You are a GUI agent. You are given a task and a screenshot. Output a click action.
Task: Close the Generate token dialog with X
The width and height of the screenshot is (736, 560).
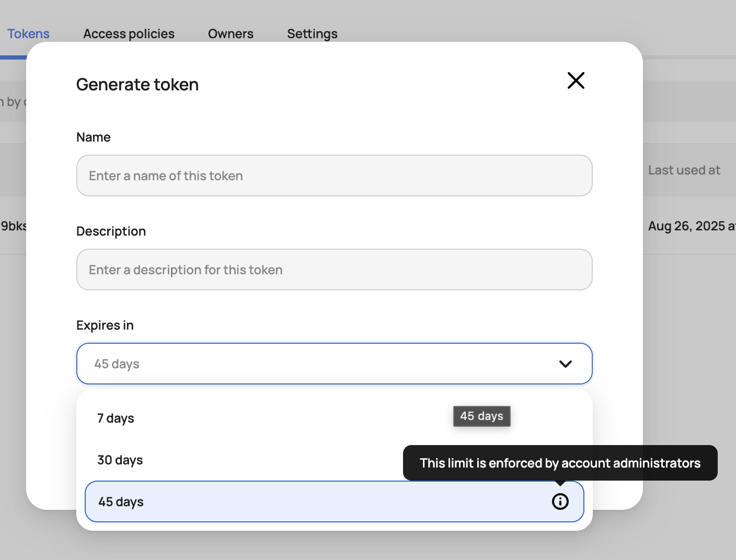(x=576, y=80)
